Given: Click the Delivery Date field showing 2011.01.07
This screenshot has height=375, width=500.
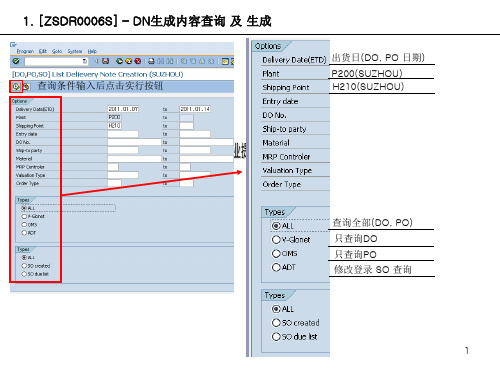Looking at the screenshot, I should pyautogui.click(x=123, y=109).
